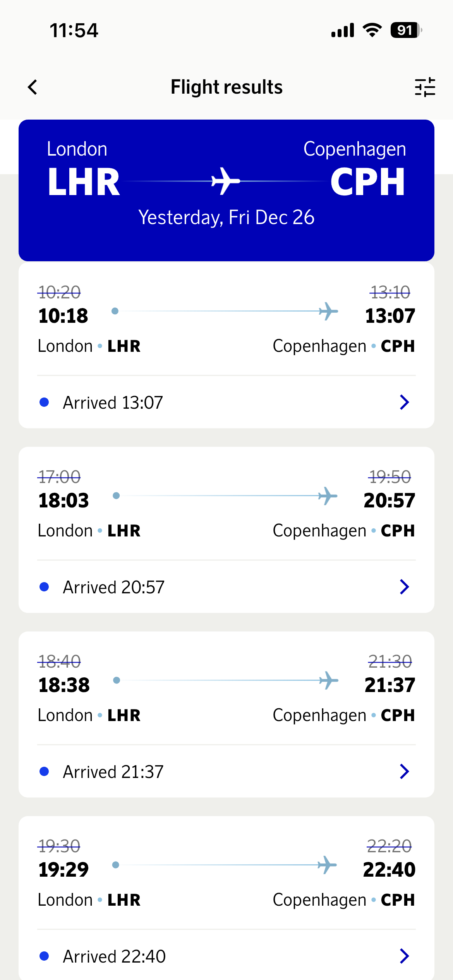Tap the Yesterday, Fri Dec 26 date
The image size is (453, 980).
click(226, 218)
